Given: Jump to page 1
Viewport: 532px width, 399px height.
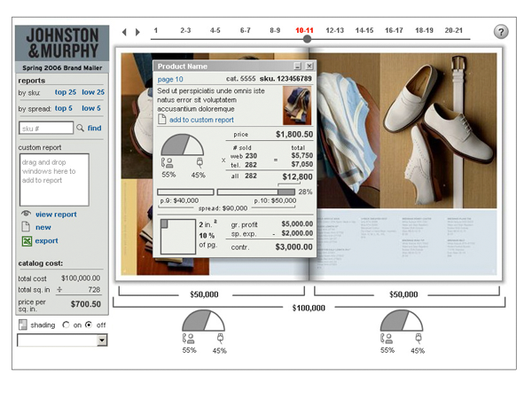Looking at the screenshot, I should (x=156, y=30).
